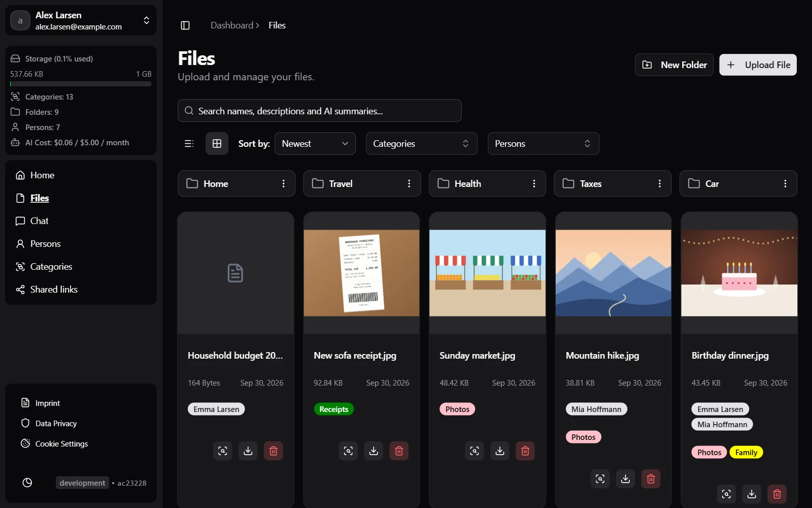Focus the file search field
Image resolution: width=812 pixels, height=508 pixels.
click(x=320, y=111)
